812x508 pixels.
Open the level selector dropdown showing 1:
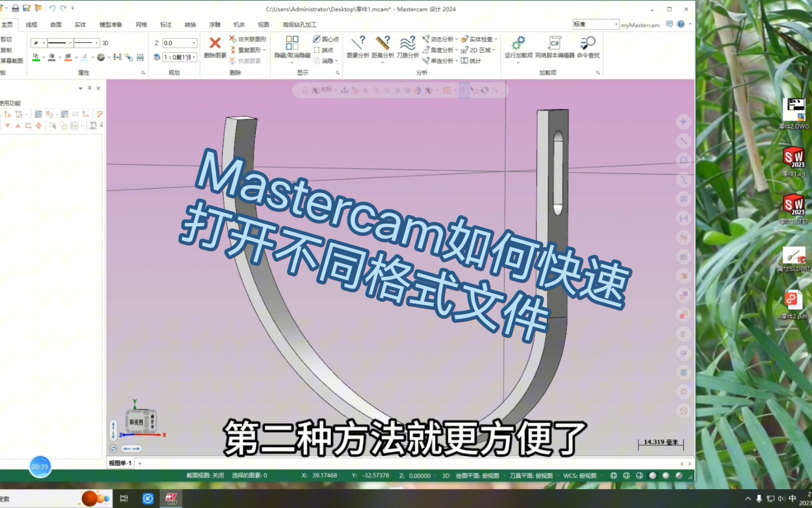pyautogui.click(x=194, y=57)
